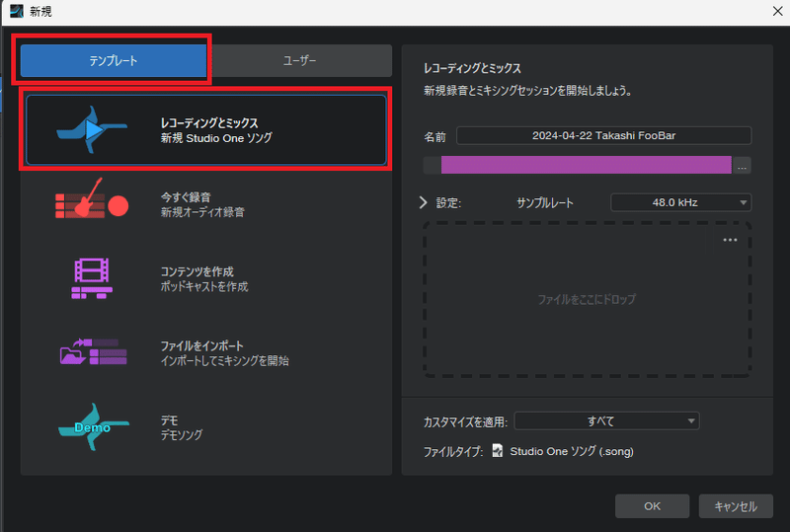Click the file drop zone area
790x532 pixels.
(587, 299)
